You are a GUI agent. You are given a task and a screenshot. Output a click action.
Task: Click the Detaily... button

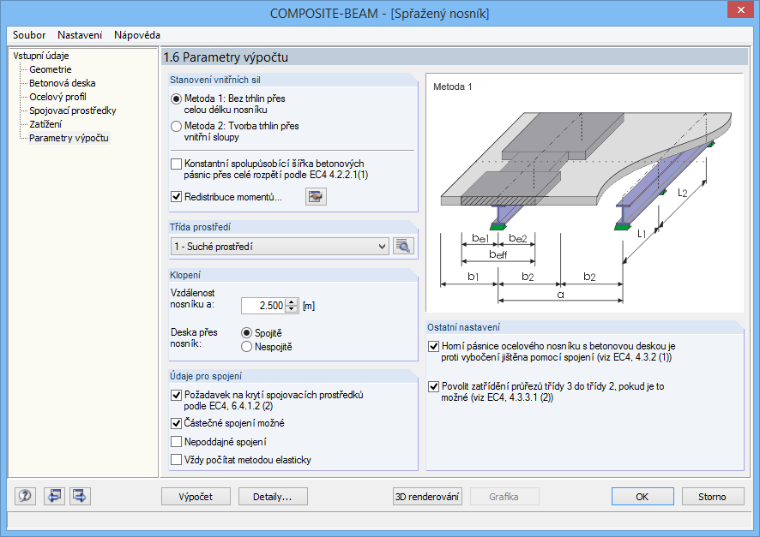pos(272,496)
